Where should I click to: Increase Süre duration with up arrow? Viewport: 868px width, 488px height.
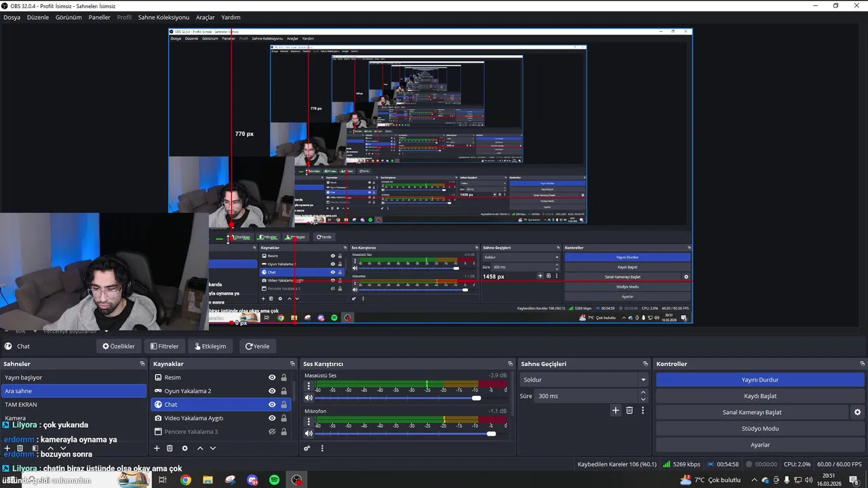coord(643,392)
